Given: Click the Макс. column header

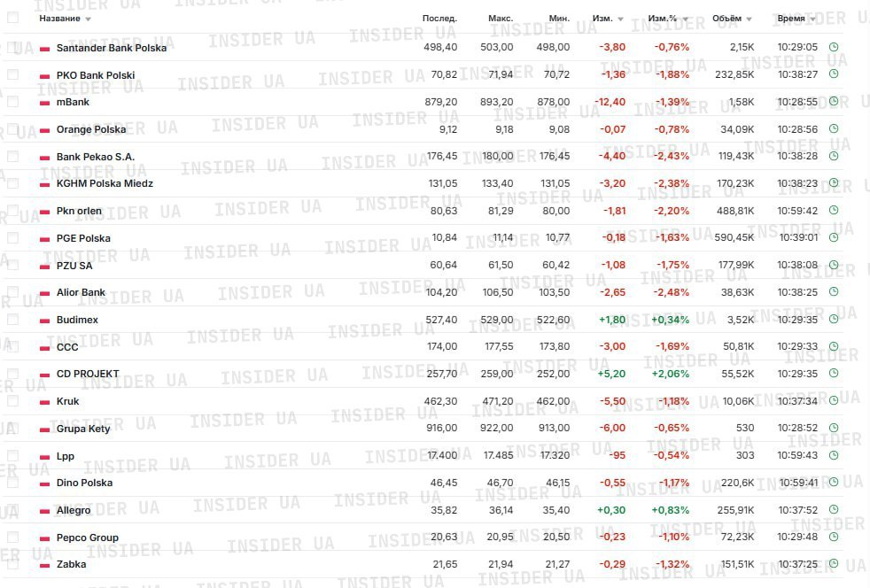Looking at the screenshot, I should point(501,18).
